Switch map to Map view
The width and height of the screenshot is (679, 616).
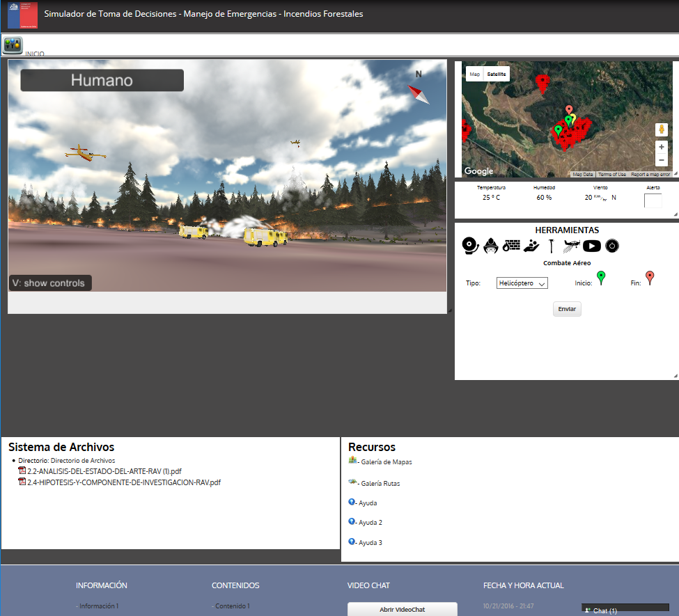point(474,74)
